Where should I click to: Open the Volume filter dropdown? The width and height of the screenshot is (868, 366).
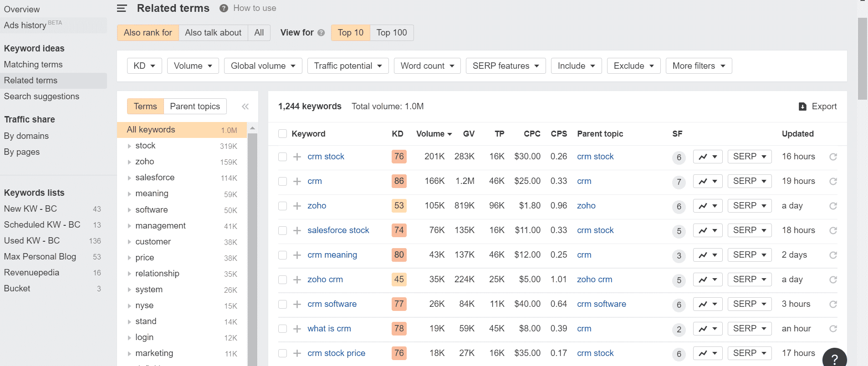coord(193,66)
